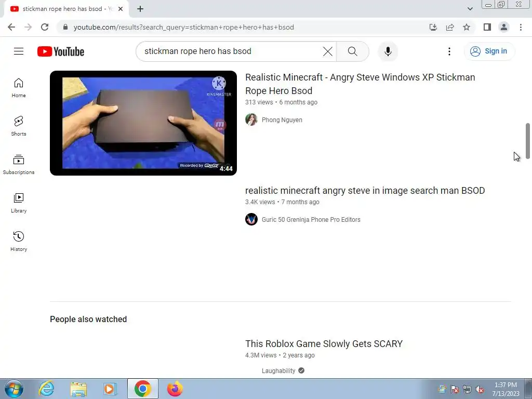This screenshot has height=399, width=532.
Task: Bookmark this page with the star
Action: [467, 27]
